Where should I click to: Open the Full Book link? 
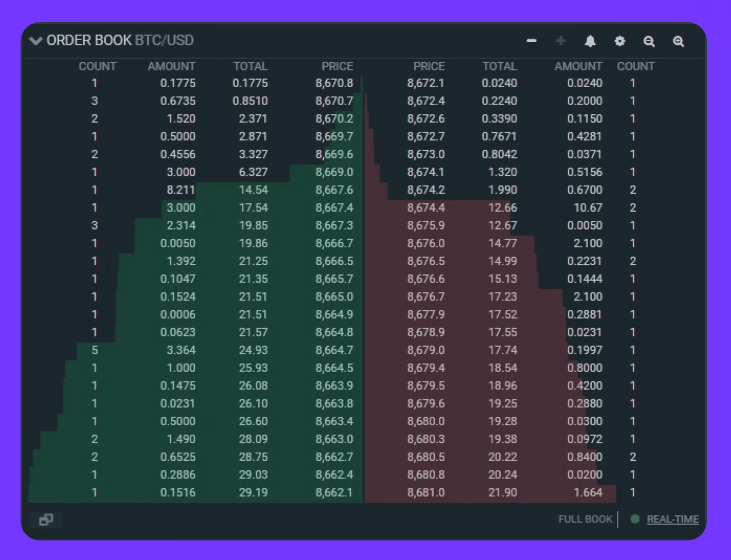click(x=585, y=519)
